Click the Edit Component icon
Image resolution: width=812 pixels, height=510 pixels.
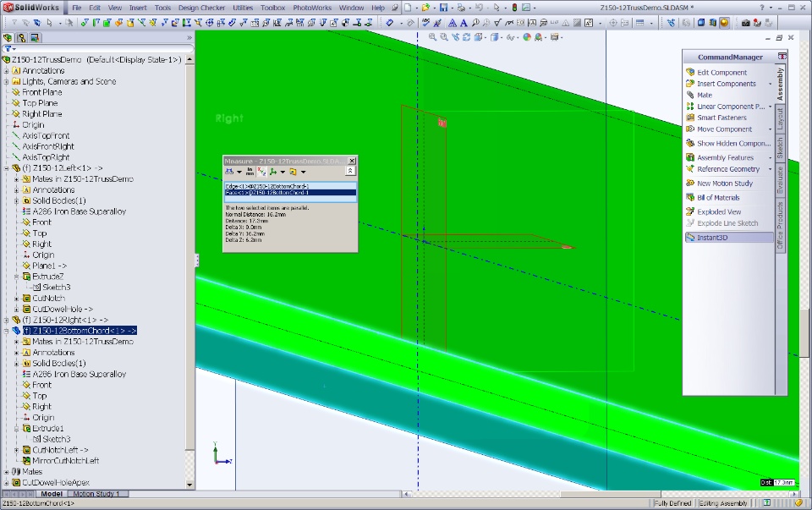tap(690, 72)
